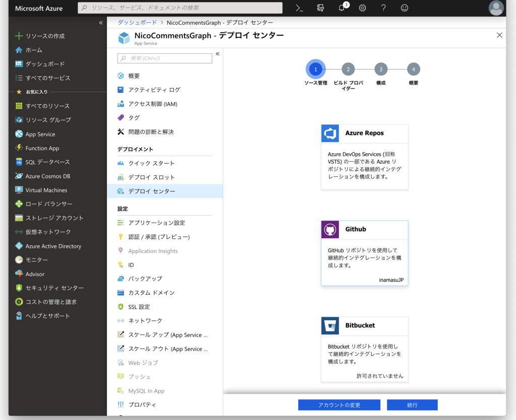The height and width of the screenshot is (420, 516).
Task: Click the Azure Active Directory icon
Action: (x=19, y=246)
